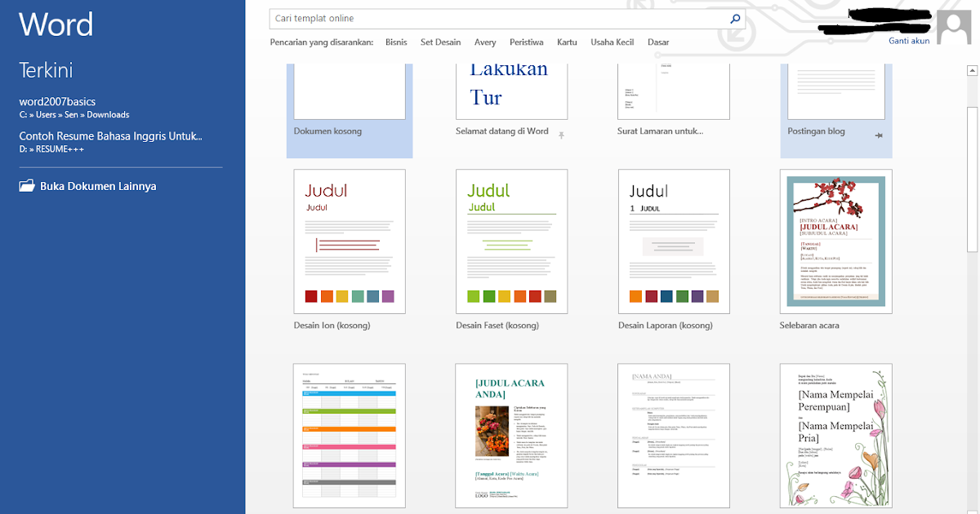Image resolution: width=980 pixels, height=514 pixels.
Task: Select the colorful calendar schedule template
Action: point(350,436)
